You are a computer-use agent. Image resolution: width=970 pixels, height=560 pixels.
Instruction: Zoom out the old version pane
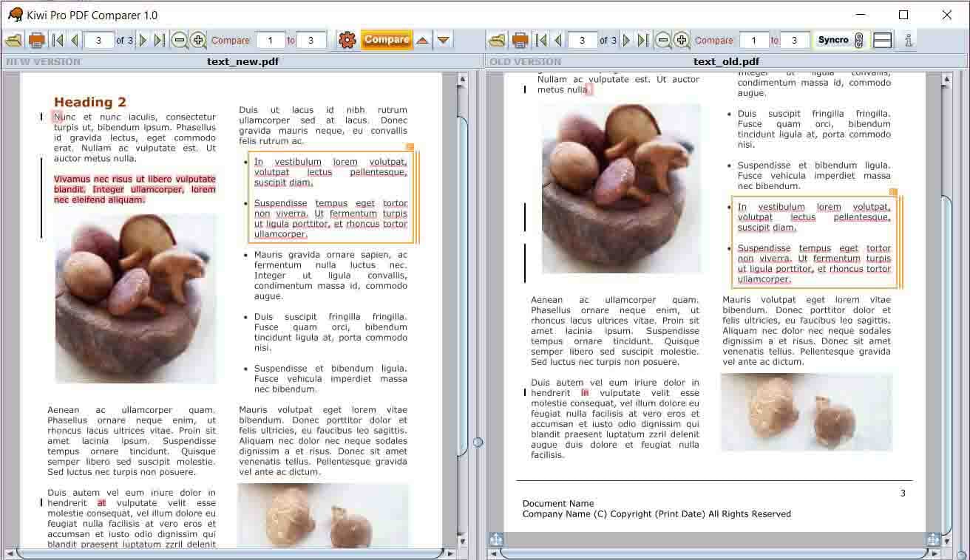click(663, 40)
